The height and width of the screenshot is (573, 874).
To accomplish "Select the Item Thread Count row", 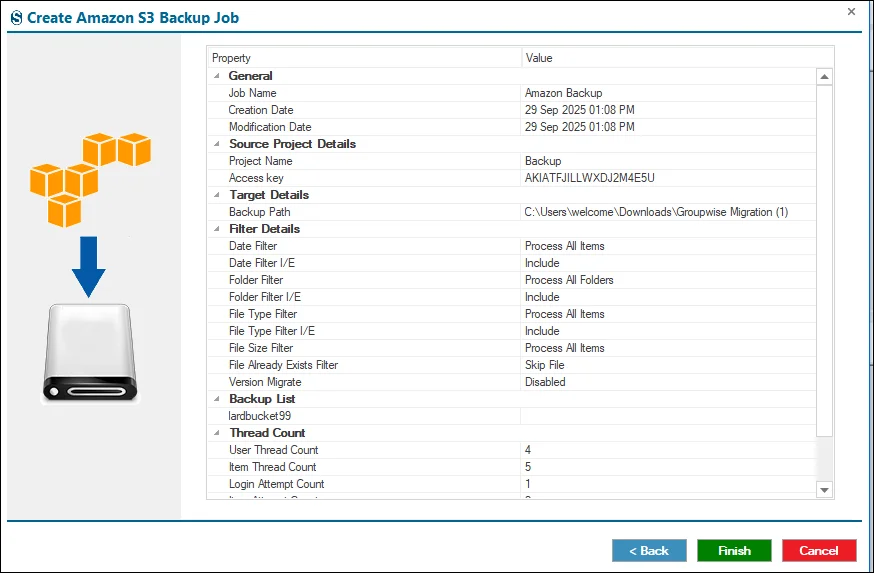I will pos(511,467).
